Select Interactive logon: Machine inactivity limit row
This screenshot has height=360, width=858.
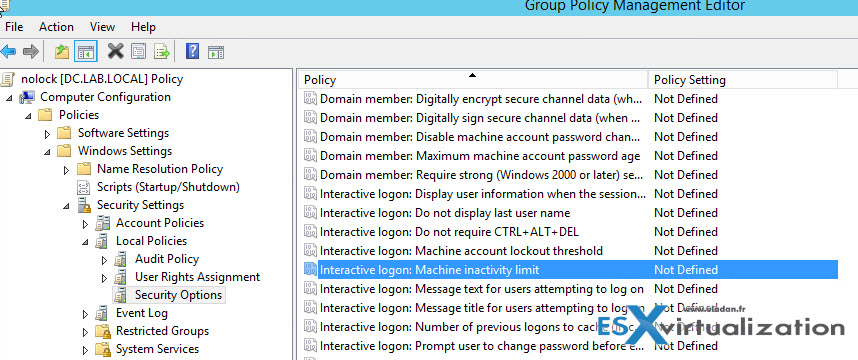point(570,270)
